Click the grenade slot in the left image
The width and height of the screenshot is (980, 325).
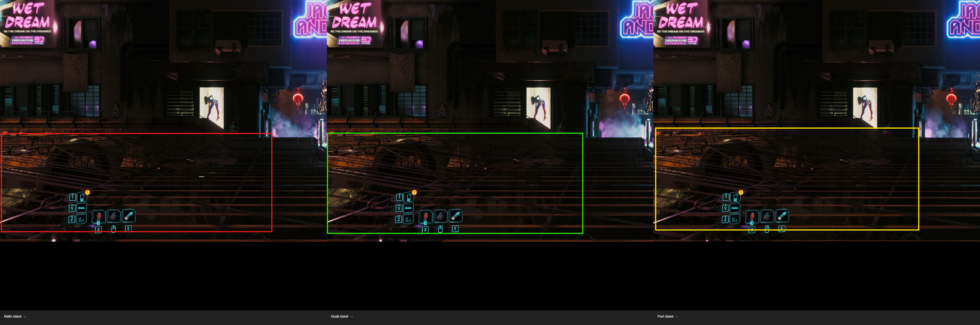point(99,216)
